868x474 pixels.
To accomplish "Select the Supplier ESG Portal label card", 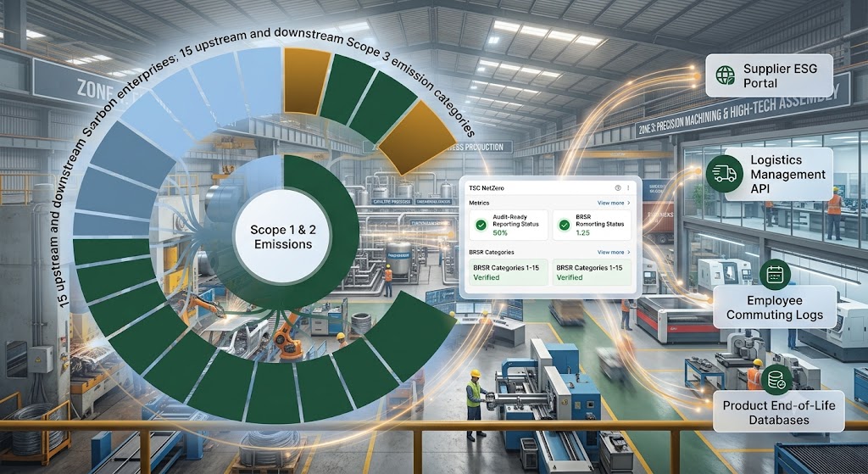I will coord(770,75).
